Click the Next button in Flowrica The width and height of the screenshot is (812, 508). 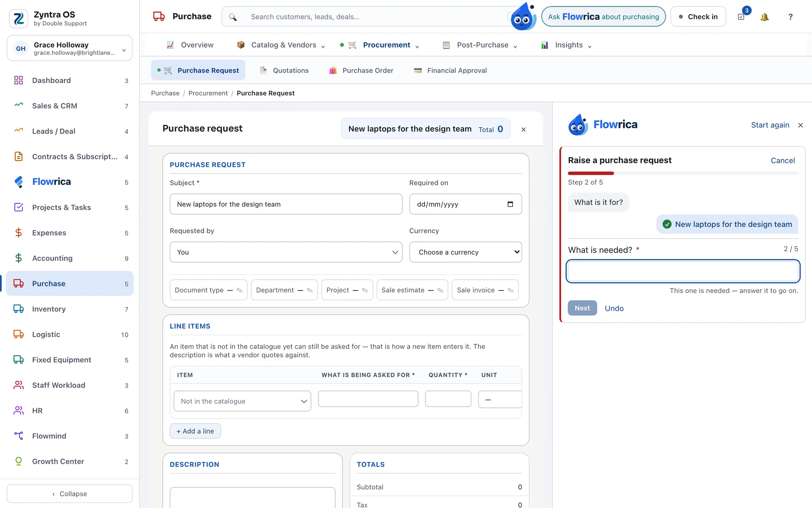[x=582, y=308]
